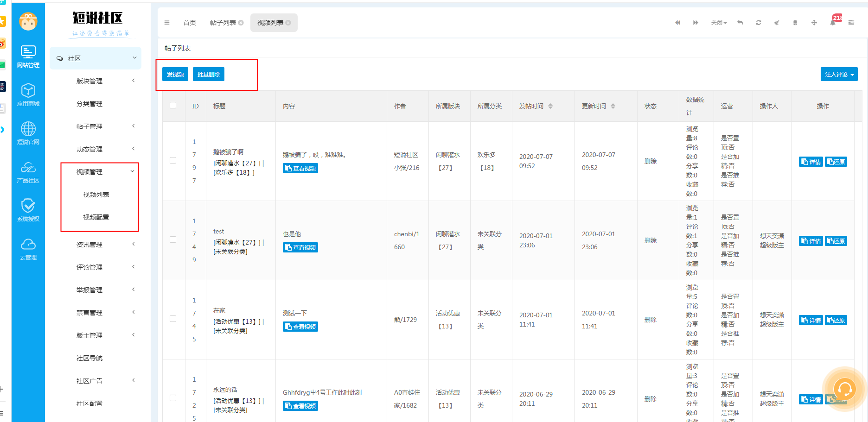Check the row checkbox for the test post
This screenshot has width=868, height=422.
coord(173,239)
